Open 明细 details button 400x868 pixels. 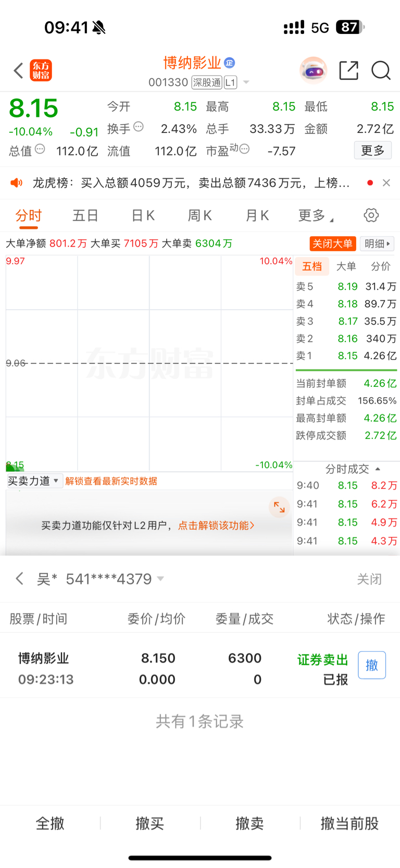coord(378,243)
